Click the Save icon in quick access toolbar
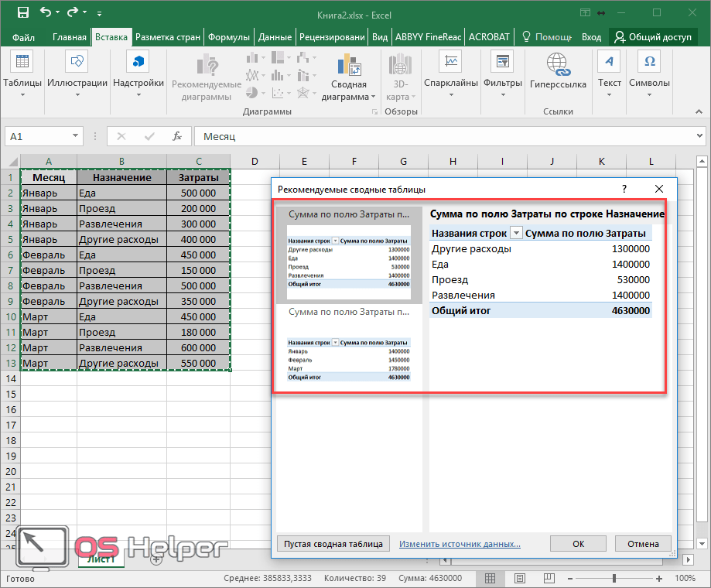This screenshot has width=711, height=588. coord(22,12)
